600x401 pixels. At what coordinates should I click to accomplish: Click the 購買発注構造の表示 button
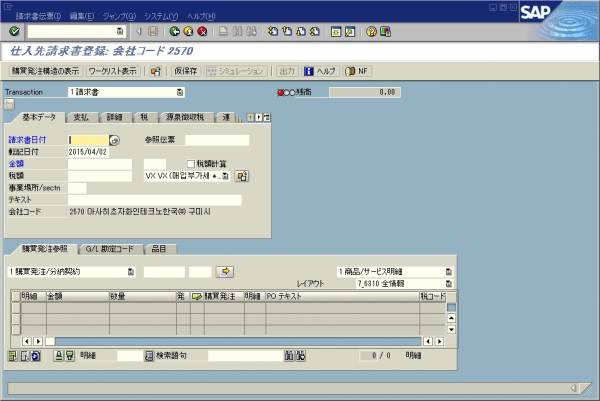pyautogui.click(x=44, y=71)
